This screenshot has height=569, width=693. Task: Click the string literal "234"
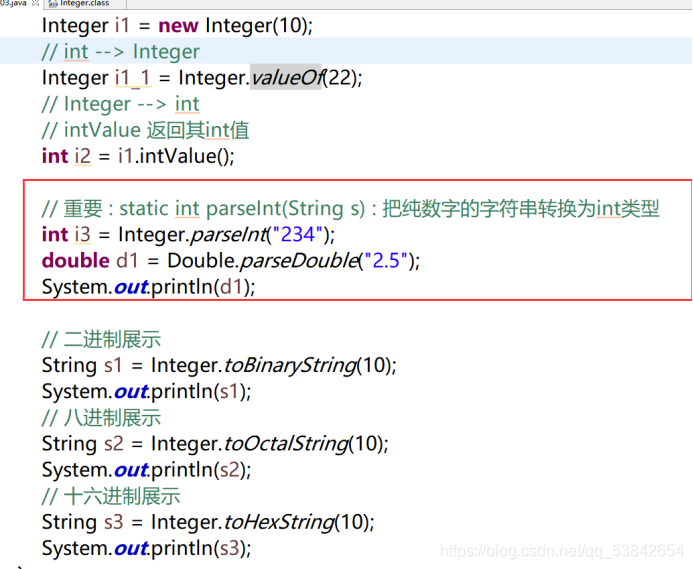click(x=298, y=234)
